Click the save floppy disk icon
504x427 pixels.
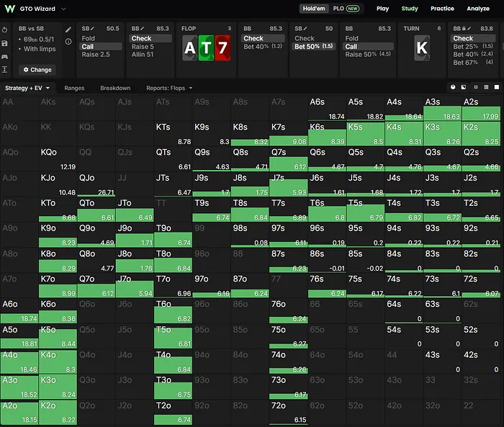pos(4,43)
